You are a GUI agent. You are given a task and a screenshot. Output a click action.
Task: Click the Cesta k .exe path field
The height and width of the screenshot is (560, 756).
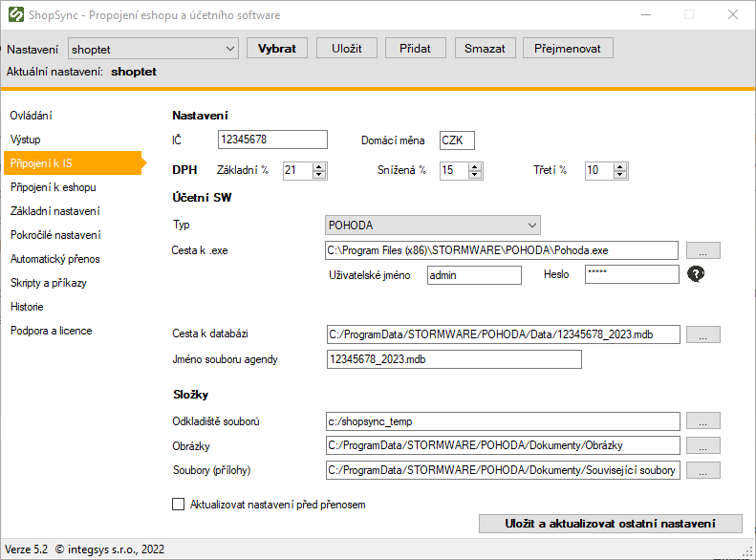[x=502, y=250]
